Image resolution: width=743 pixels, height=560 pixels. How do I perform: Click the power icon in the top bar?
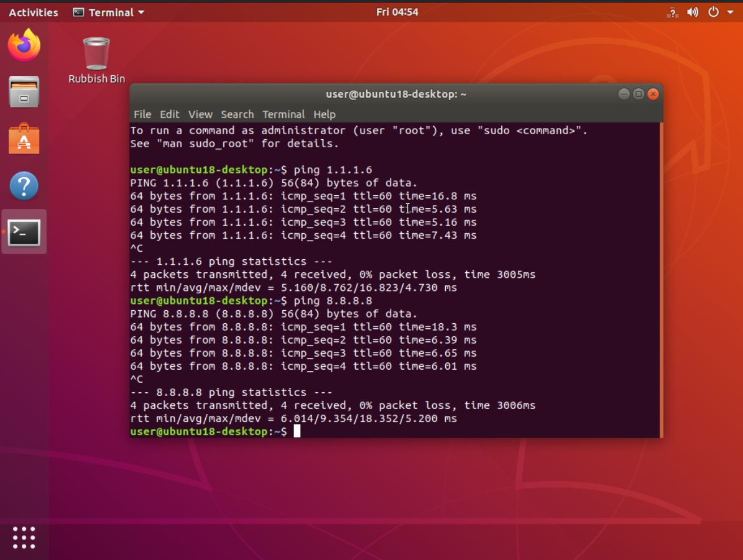pos(713,11)
